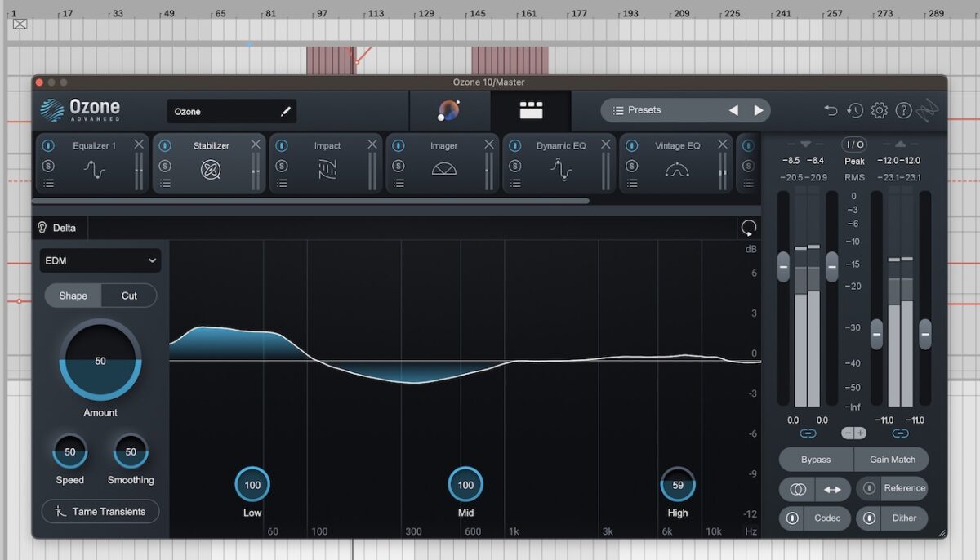The height and width of the screenshot is (560, 980).
Task: Open Ozone settings gear
Action: (880, 110)
